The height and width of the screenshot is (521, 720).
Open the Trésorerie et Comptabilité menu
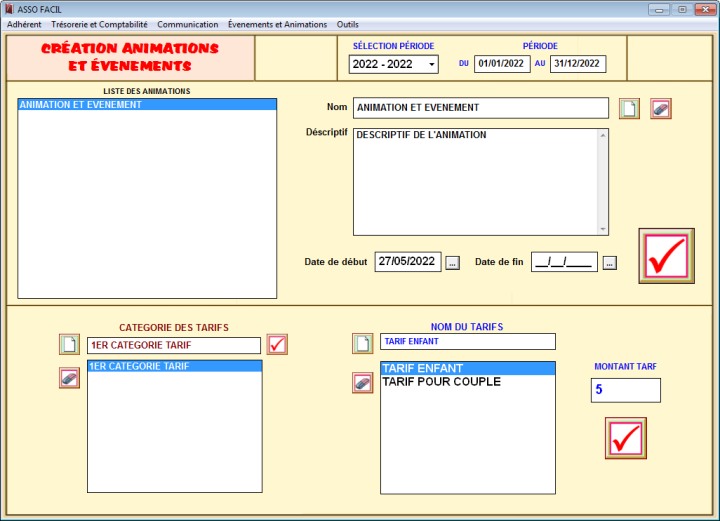tap(99, 24)
